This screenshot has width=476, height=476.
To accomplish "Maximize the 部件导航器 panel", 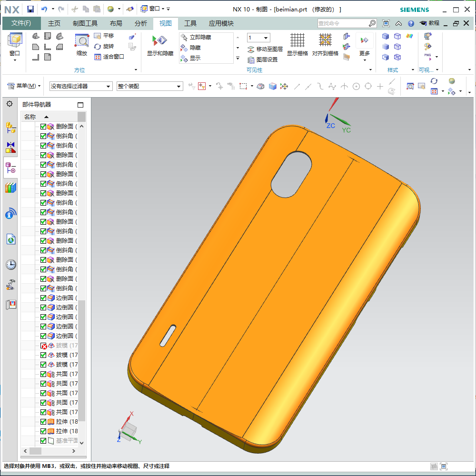I will pyautogui.click(x=80, y=105).
